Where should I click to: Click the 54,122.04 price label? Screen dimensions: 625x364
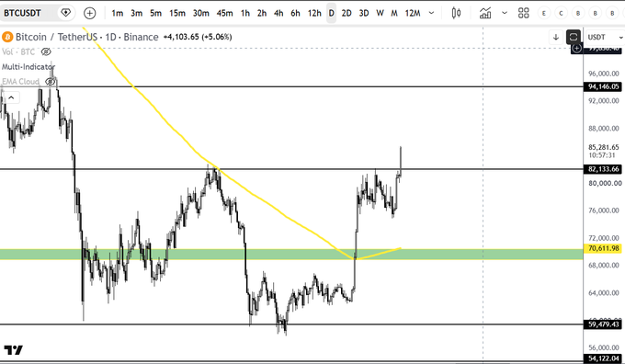pos(604,358)
